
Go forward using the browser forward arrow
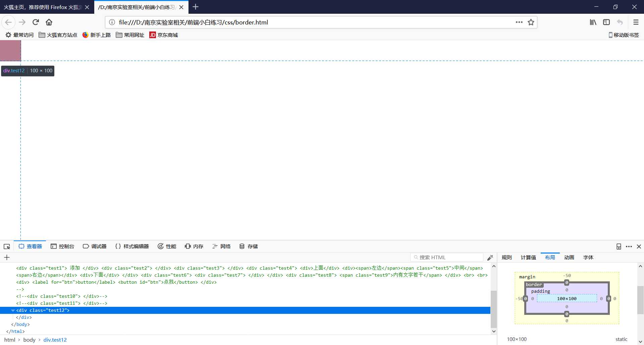(x=22, y=22)
